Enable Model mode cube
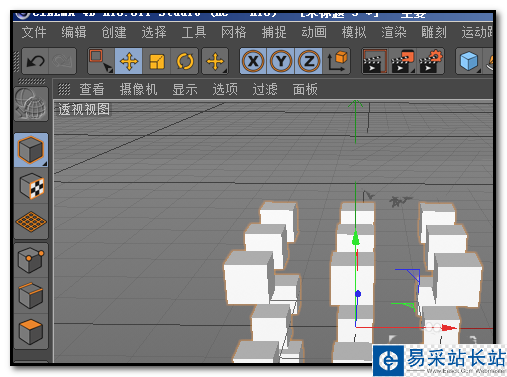 [x=31, y=150]
